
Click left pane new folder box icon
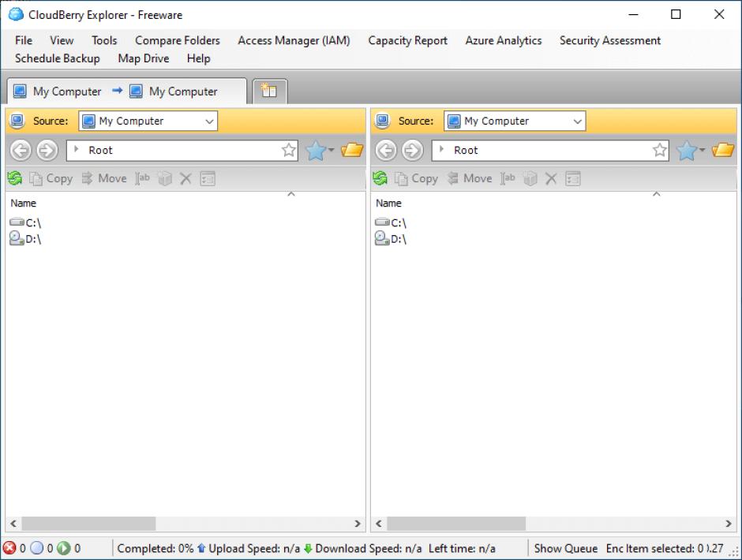click(165, 178)
